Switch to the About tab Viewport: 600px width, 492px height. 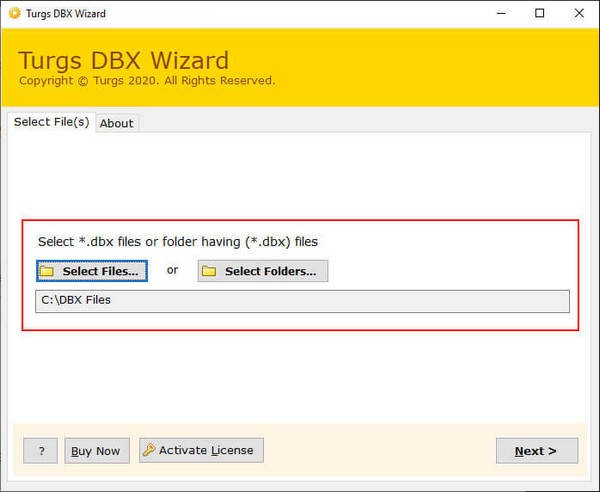pyautogui.click(x=117, y=124)
